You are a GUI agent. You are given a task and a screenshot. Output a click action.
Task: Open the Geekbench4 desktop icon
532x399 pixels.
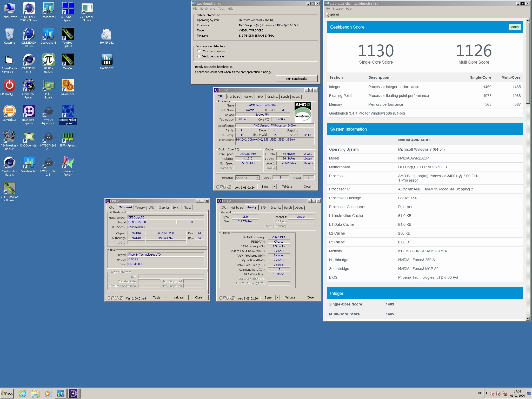(x=48, y=36)
